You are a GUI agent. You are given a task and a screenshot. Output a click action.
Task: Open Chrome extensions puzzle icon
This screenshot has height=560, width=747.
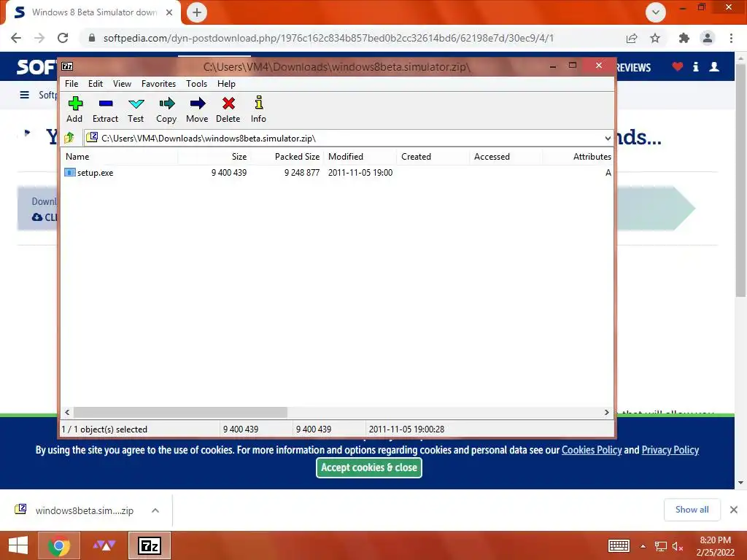point(684,38)
